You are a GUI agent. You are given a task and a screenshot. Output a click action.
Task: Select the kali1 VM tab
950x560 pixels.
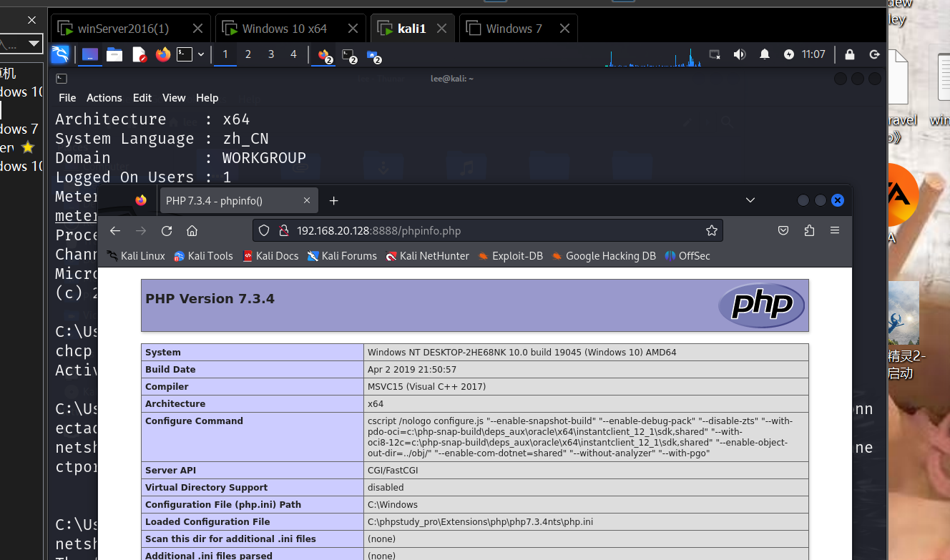point(412,29)
